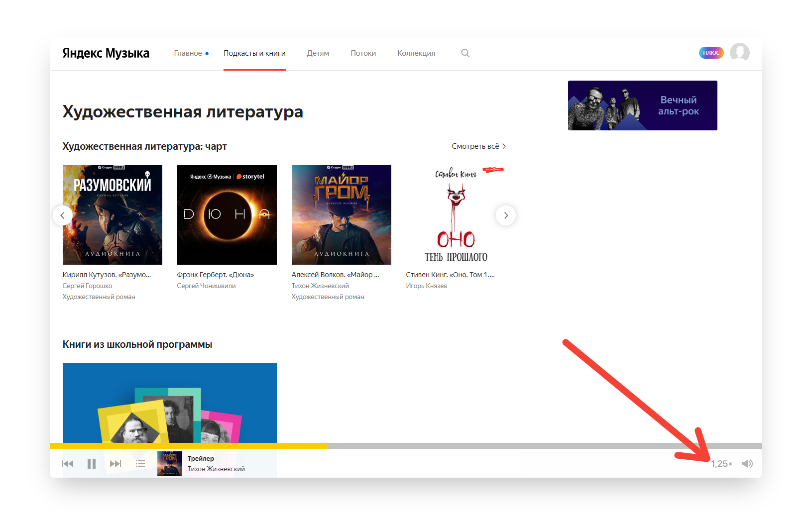Click Художественный роман under Майор Гром

[328, 297]
